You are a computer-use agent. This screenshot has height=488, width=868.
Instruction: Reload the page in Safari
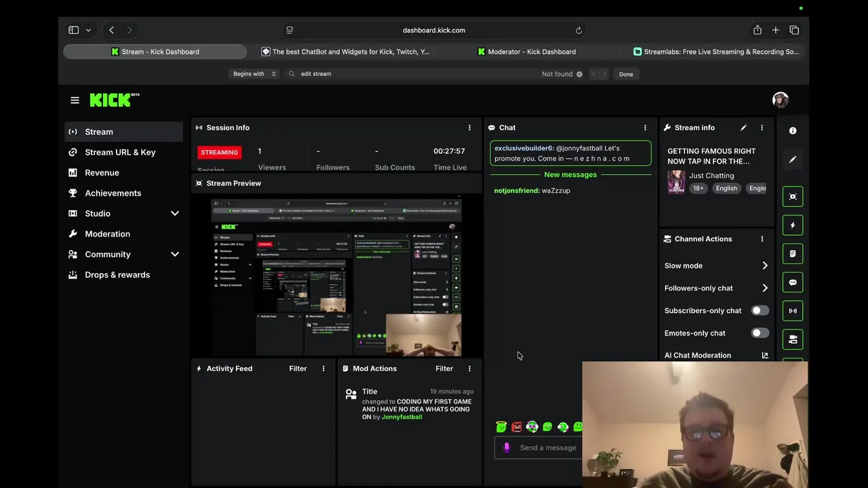click(578, 30)
